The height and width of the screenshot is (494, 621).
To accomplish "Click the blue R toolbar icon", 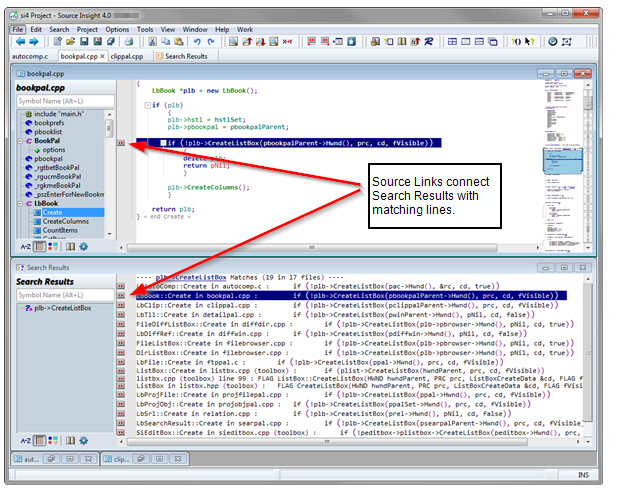I will click(x=429, y=41).
